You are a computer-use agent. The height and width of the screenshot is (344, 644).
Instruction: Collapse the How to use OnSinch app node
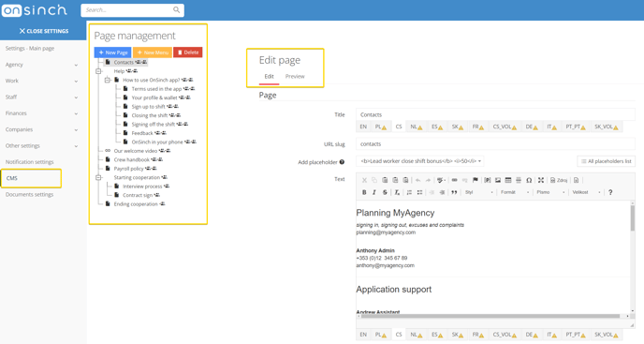[108, 80]
